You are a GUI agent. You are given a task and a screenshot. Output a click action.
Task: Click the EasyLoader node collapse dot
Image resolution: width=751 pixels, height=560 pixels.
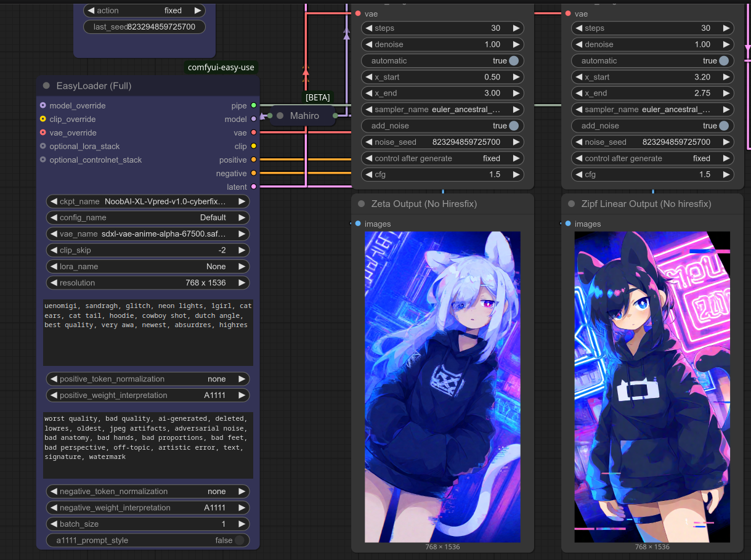[46, 86]
